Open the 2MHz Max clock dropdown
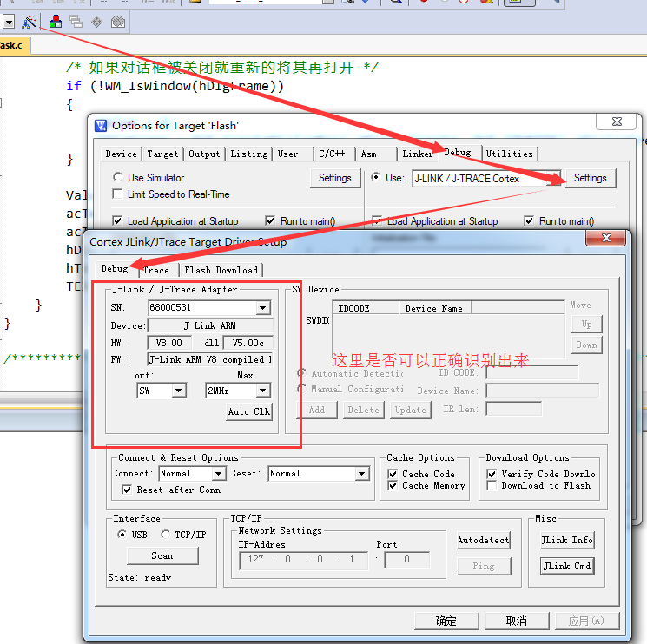 click(263, 391)
